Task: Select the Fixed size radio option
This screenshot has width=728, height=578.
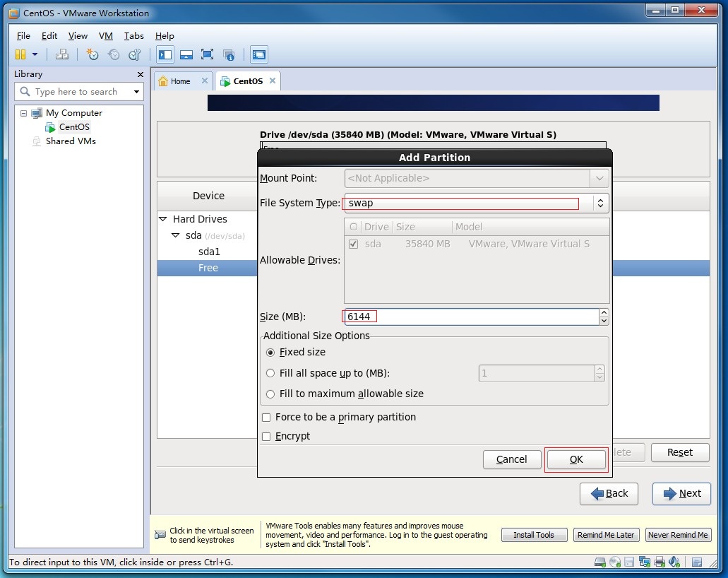Action: pyautogui.click(x=270, y=352)
